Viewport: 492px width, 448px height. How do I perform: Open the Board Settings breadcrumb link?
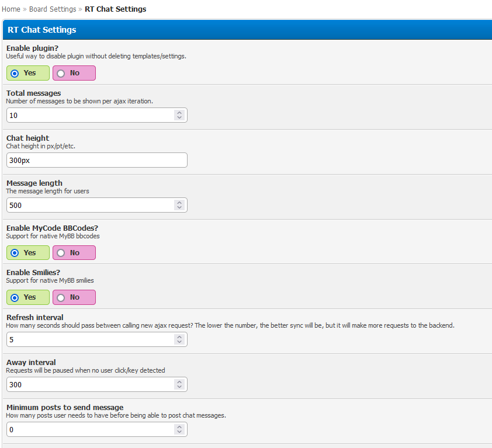point(53,9)
